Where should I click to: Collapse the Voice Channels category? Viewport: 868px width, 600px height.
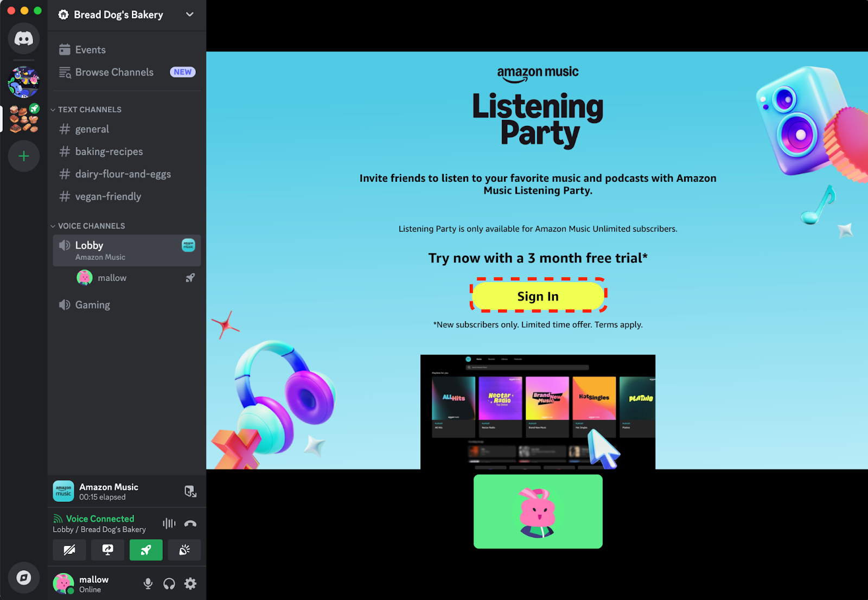(x=91, y=226)
